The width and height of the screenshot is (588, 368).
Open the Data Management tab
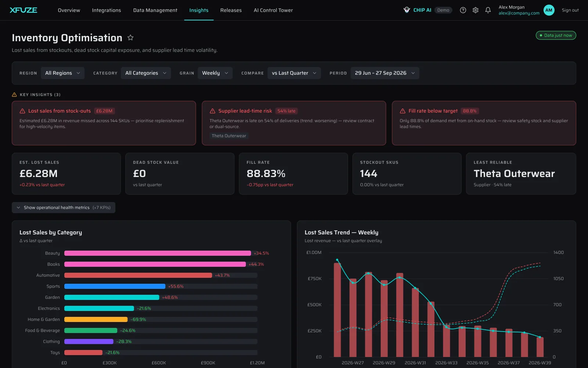(155, 10)
